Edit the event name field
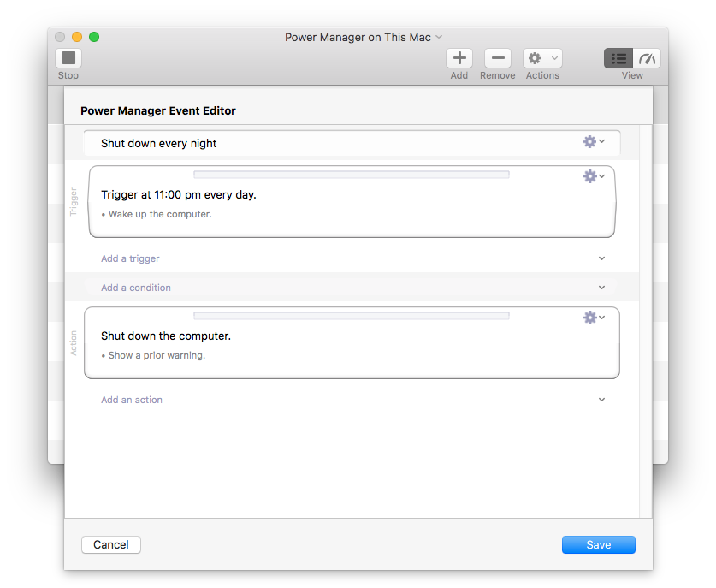 [x=352, y=143]
